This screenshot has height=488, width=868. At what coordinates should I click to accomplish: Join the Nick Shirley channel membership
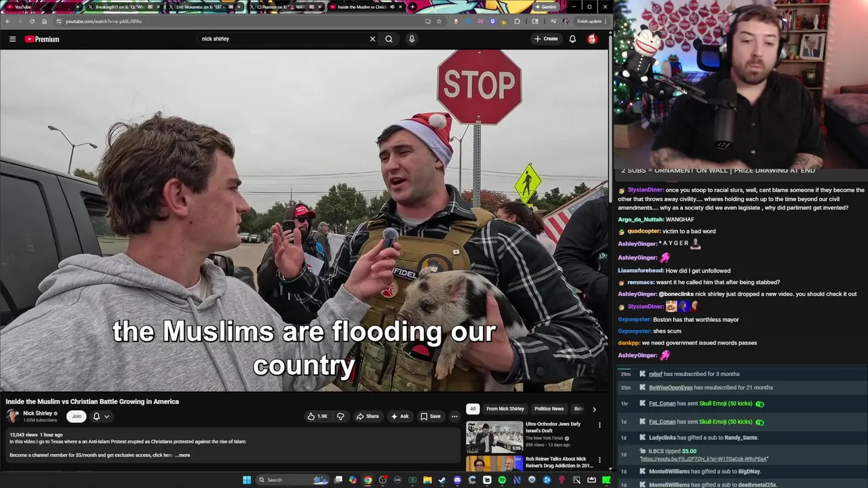(x=77, y=416)
